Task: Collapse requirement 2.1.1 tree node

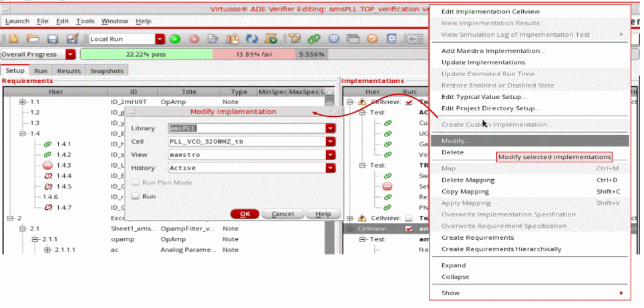Action: pos(35,239)
